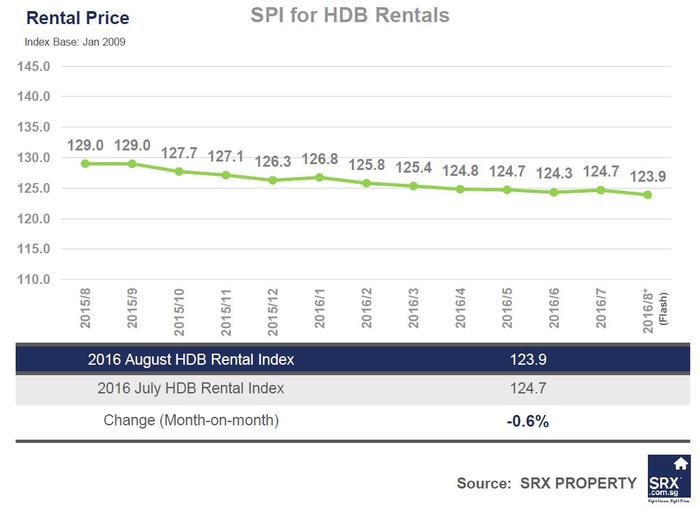Select the data point labeled 127.7
Image resolution: width=700 pixels, height=510 pixels.
pos(179,171)
